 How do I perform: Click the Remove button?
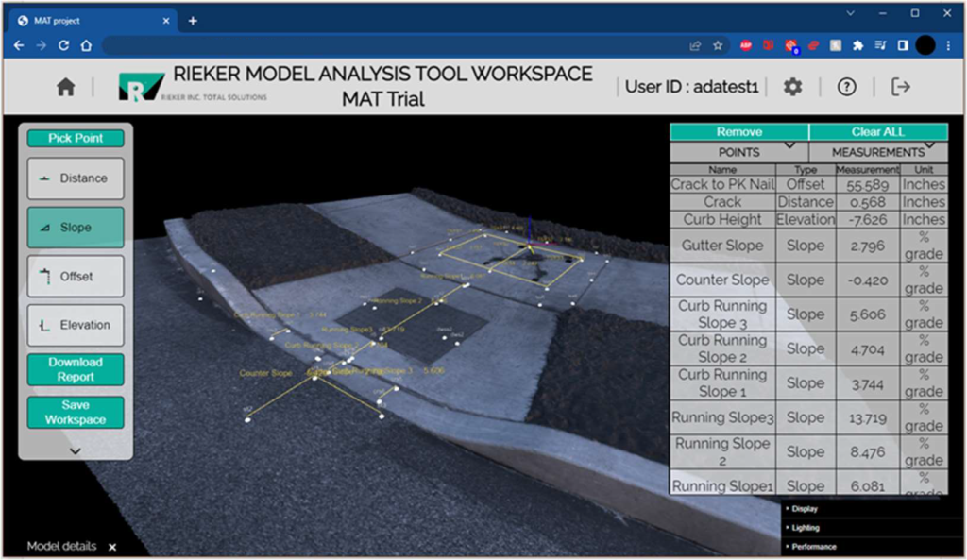point(738,132)
